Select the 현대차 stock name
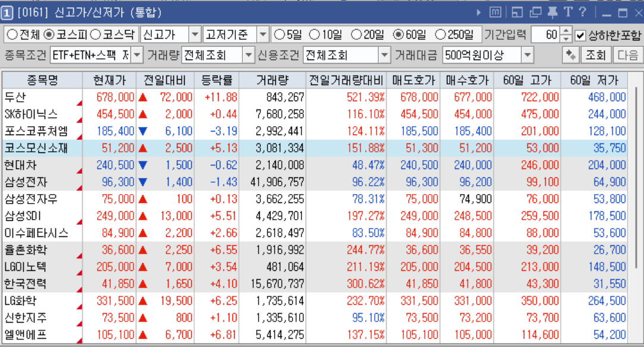The height and width of the screenshot is (347, 644). coord(20,165)
